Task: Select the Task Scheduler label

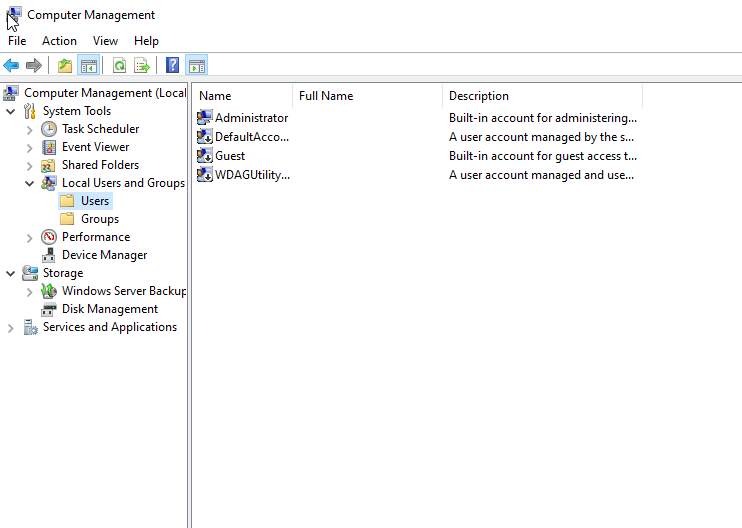Action: click(x=100, y=129)
